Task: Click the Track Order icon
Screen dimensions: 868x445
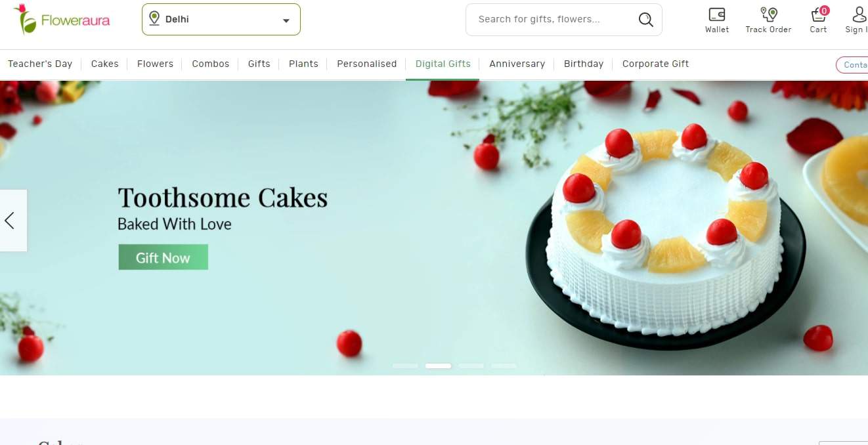Action: pos(768,14)
